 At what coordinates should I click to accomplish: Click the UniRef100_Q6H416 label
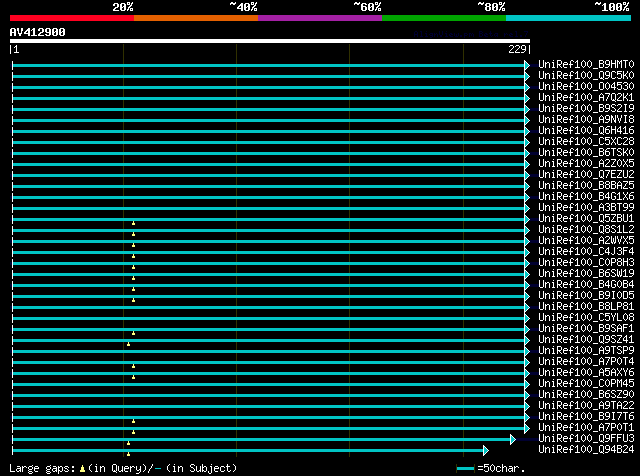[x=586, y=131]
